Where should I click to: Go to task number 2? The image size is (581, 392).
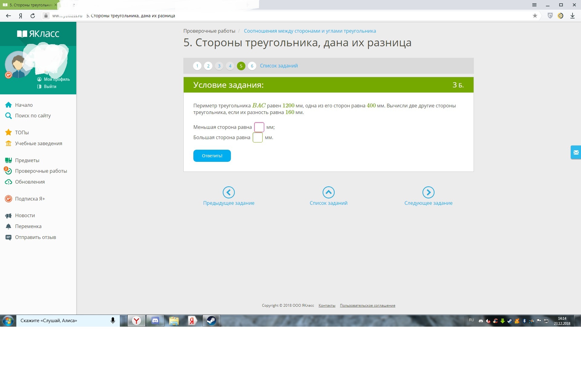[x=208, y=66]
